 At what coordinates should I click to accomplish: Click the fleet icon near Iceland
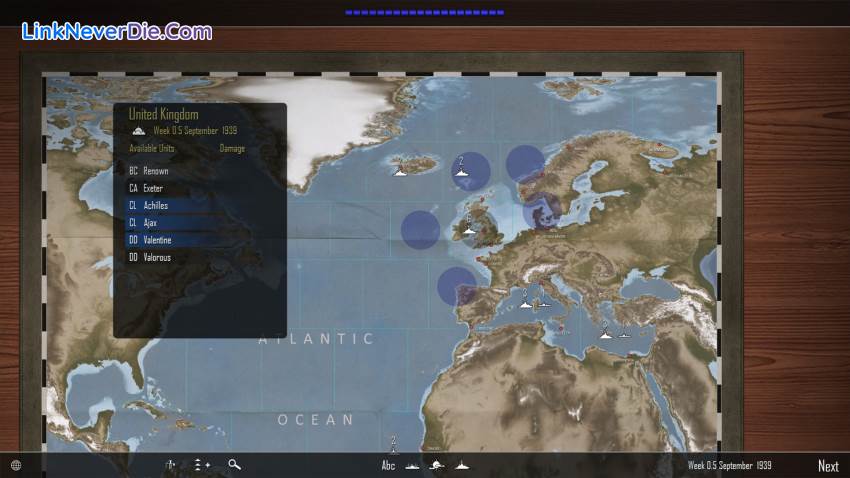[x=401, y=171]
